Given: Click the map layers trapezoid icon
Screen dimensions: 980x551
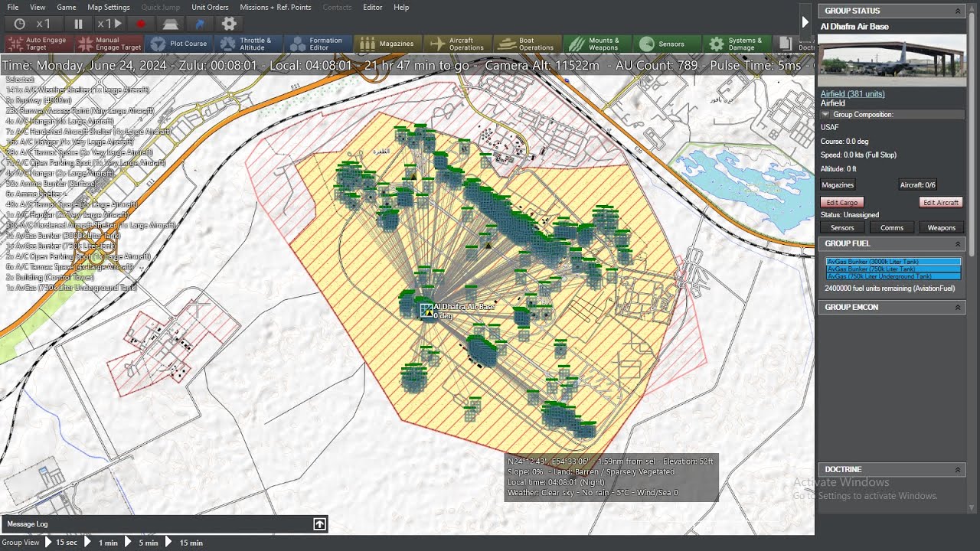Looking at the screenshot, I should [x=170, y=24].
